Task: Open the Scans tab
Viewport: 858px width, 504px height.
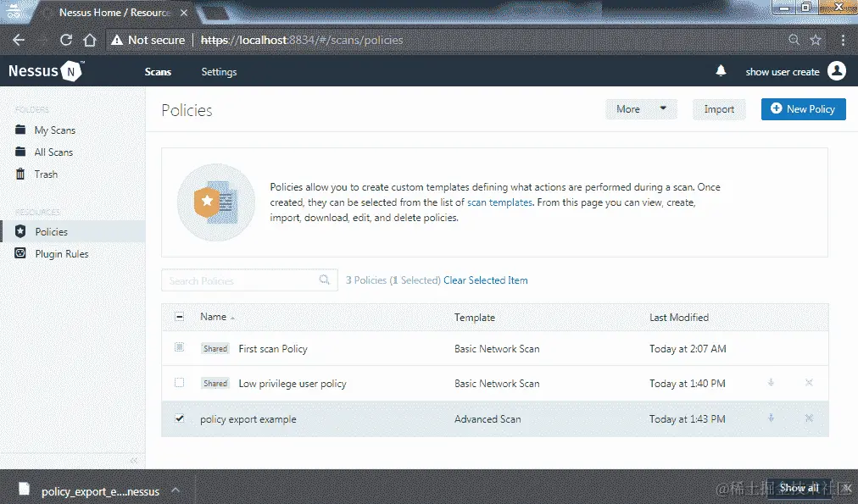Action: 159,72
